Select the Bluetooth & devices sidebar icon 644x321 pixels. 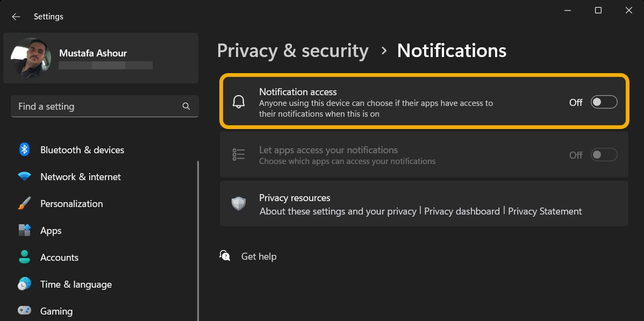24,149
